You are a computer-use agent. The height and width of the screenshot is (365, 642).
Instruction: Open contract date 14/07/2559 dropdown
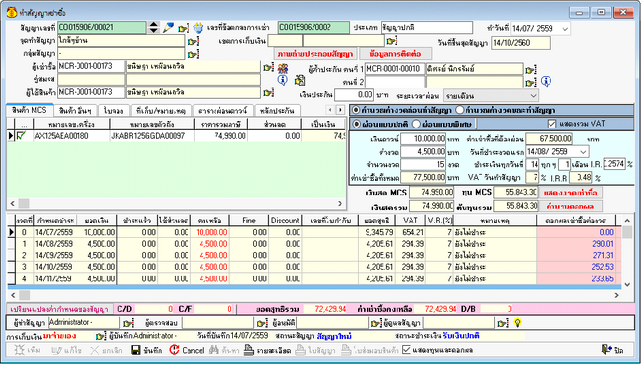[x=565, y=29]
